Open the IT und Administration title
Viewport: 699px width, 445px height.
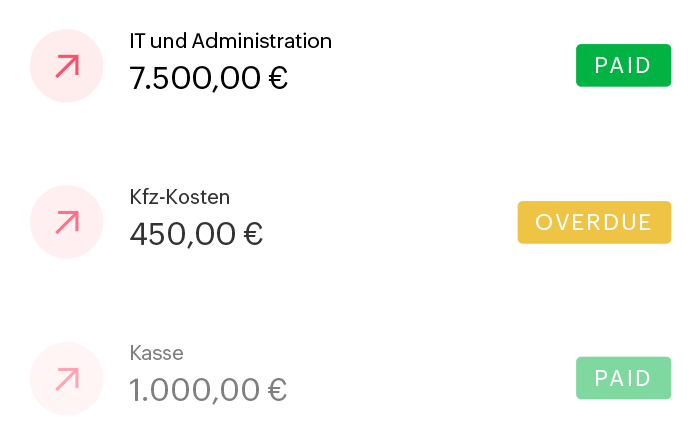[x=230, y=42]
